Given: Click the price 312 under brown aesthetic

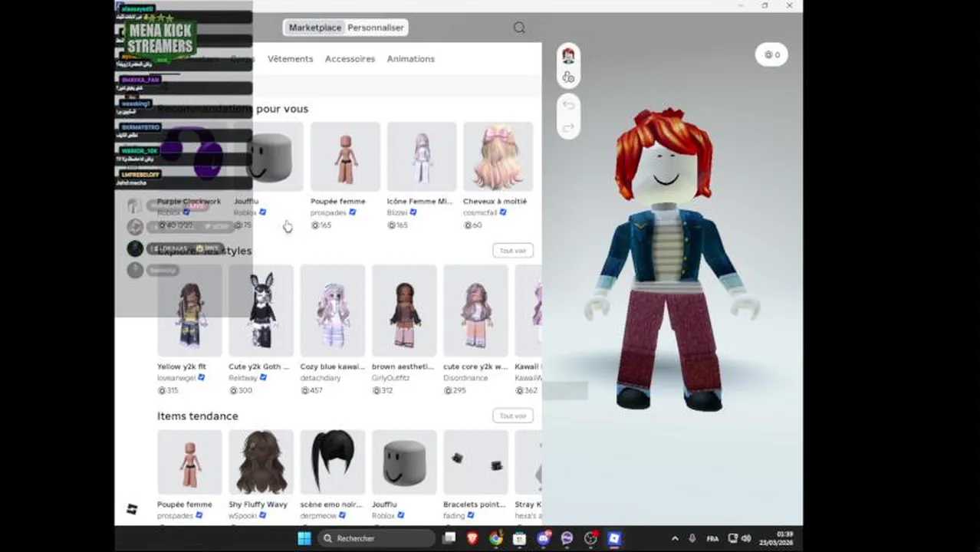Looking at the screenshot, I should tap(383, 390).
